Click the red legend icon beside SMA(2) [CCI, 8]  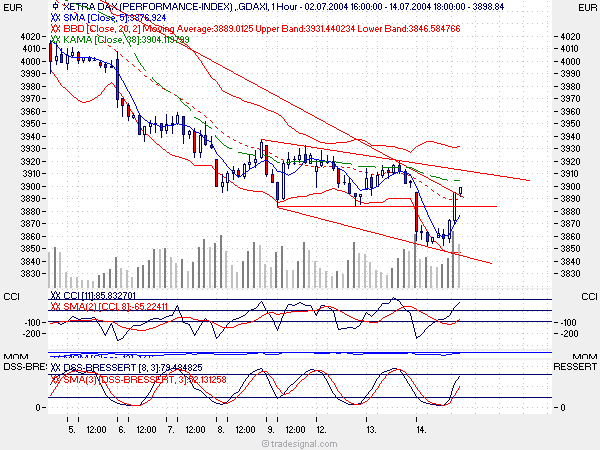(x=55, y=307)
